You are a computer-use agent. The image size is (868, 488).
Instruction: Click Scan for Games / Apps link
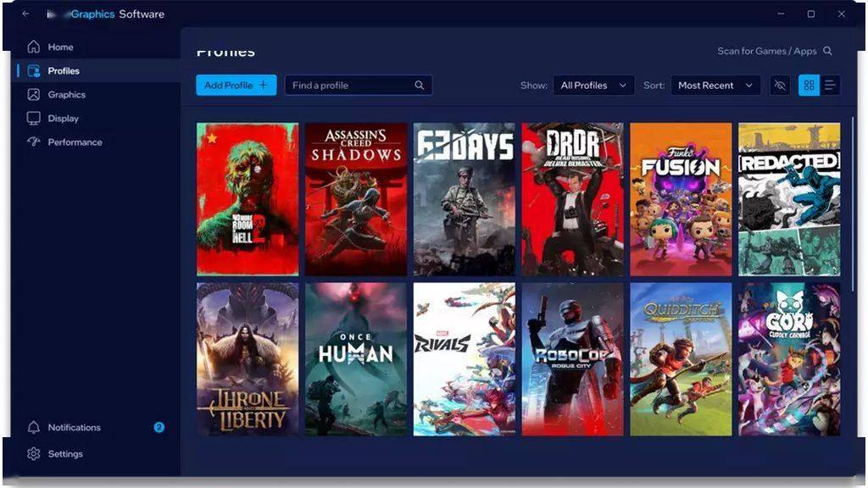766,51
